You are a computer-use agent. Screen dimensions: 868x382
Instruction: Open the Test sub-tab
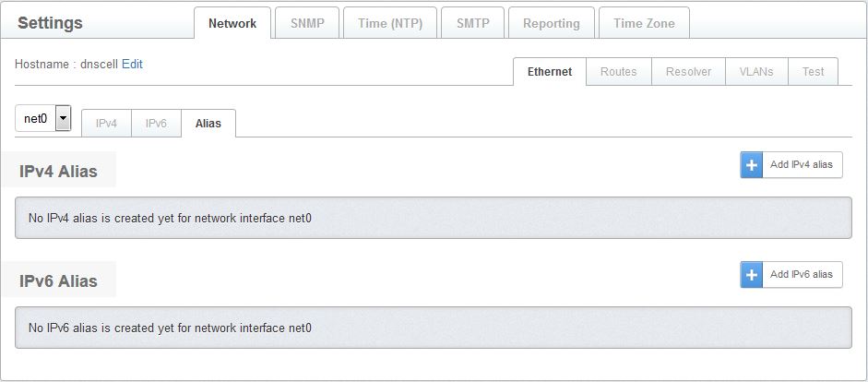click(813, 72)
